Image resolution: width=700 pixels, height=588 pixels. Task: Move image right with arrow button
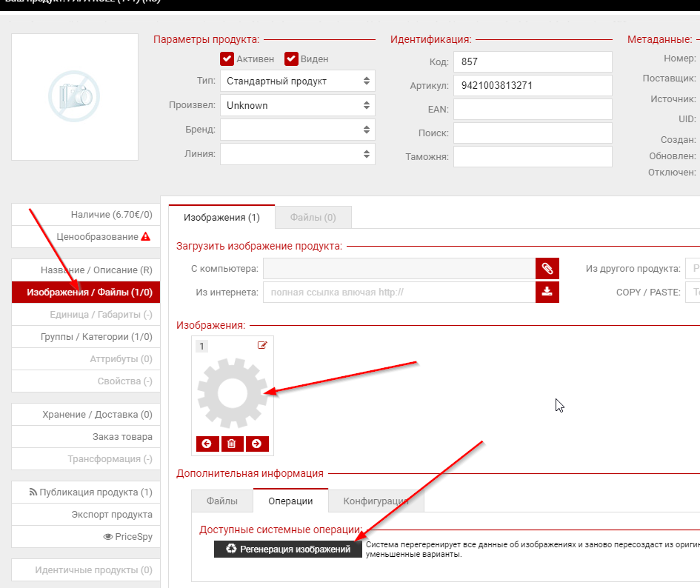[x=256, y=444]
